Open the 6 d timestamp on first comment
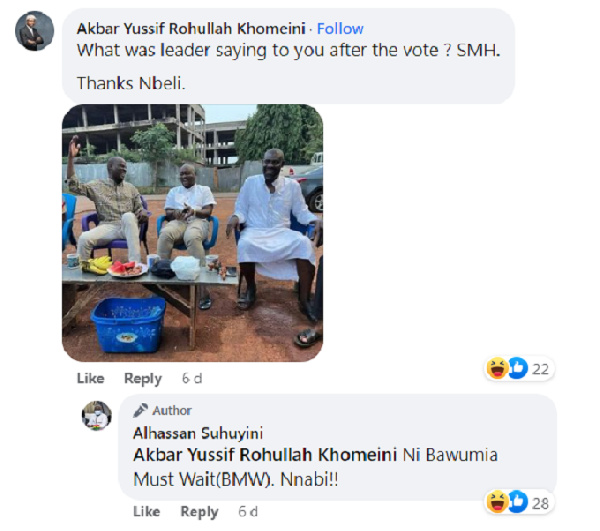 pos(192,378)
